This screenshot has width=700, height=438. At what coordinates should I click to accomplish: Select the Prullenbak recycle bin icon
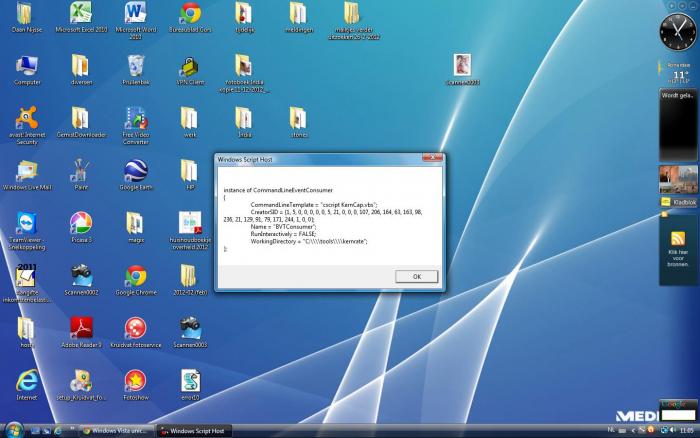(x=135, y=67)
